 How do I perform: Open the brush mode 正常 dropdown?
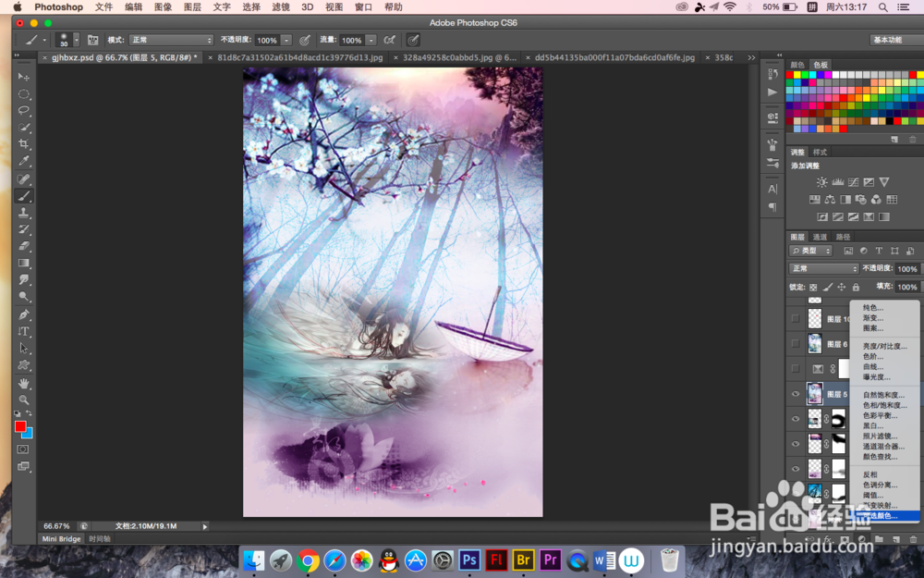[171, 40]
